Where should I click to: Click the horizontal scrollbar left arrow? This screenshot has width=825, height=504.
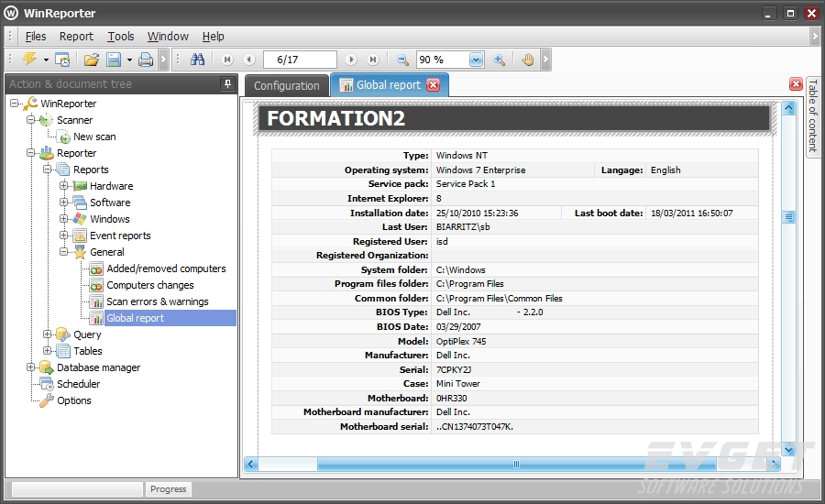[x=250, y=464]
